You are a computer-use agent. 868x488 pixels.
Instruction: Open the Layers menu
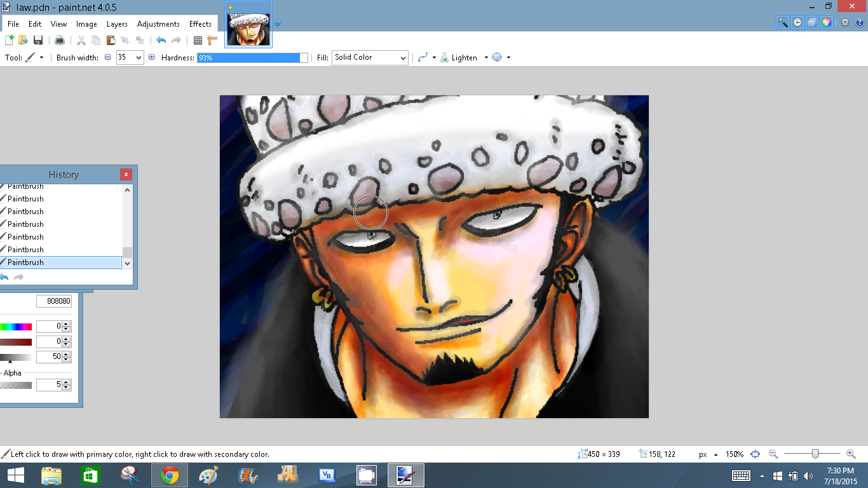(x=117, y=24)
